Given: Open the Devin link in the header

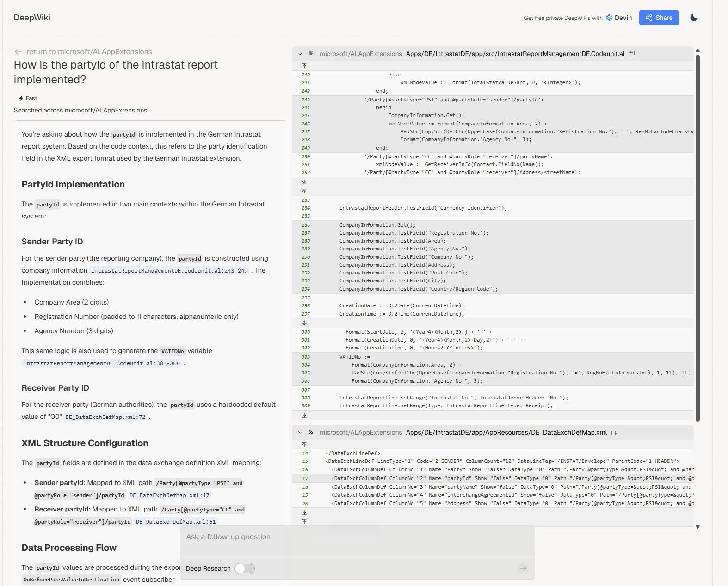Looking at the screenshot, I should click(619, 18).
